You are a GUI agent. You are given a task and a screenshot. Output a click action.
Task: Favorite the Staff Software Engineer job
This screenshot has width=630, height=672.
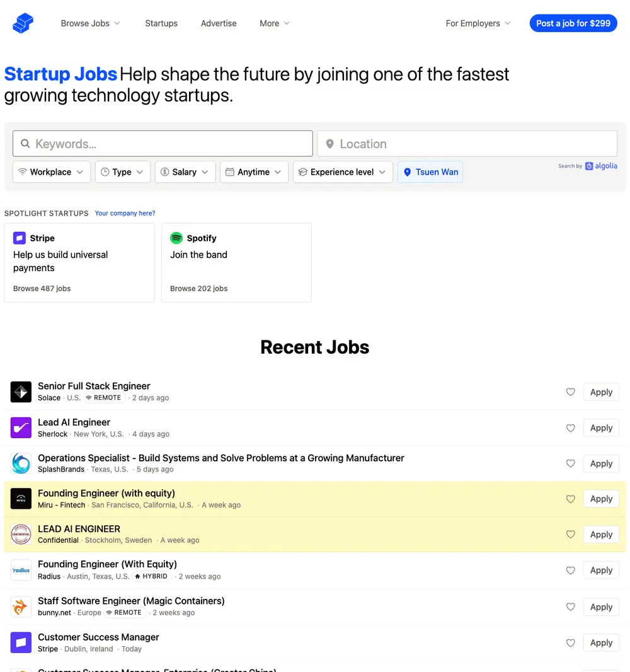point(571,607)
